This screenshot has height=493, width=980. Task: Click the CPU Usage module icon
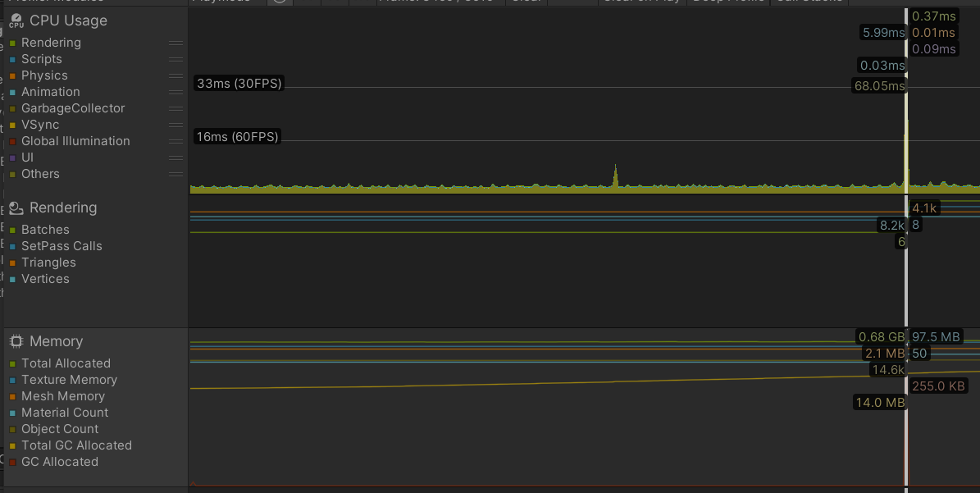(x=16, y=21)
